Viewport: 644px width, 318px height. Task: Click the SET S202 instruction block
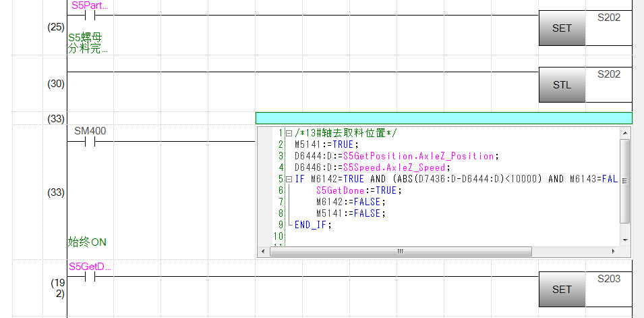562,28
